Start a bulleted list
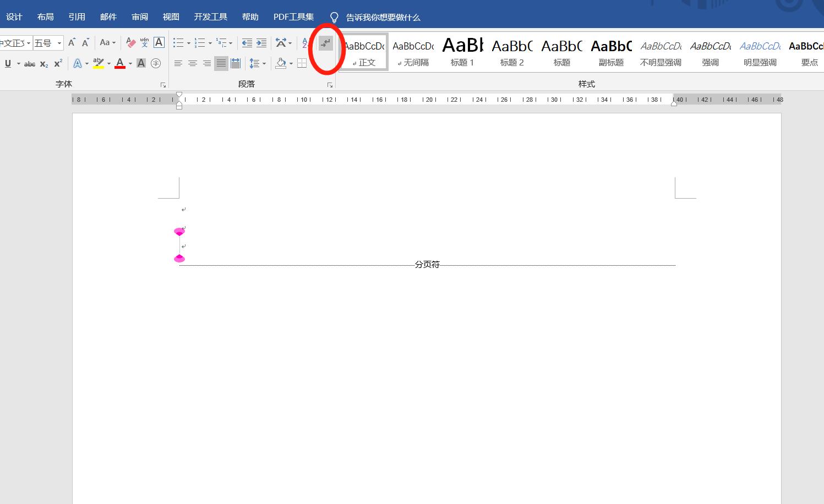 178,43
